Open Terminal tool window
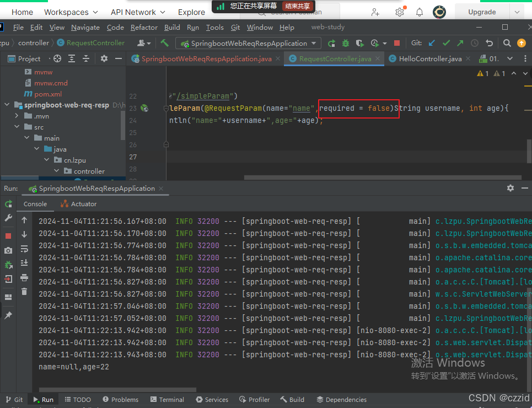Image resolution: width=532 pixels, height=408 pixels. point(167,400)
